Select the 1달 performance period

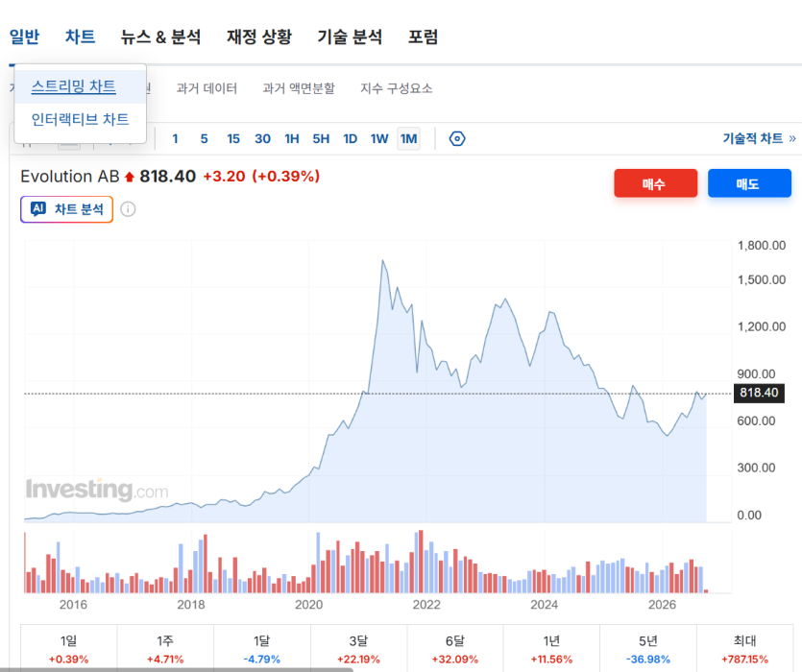tap(262, 648)
